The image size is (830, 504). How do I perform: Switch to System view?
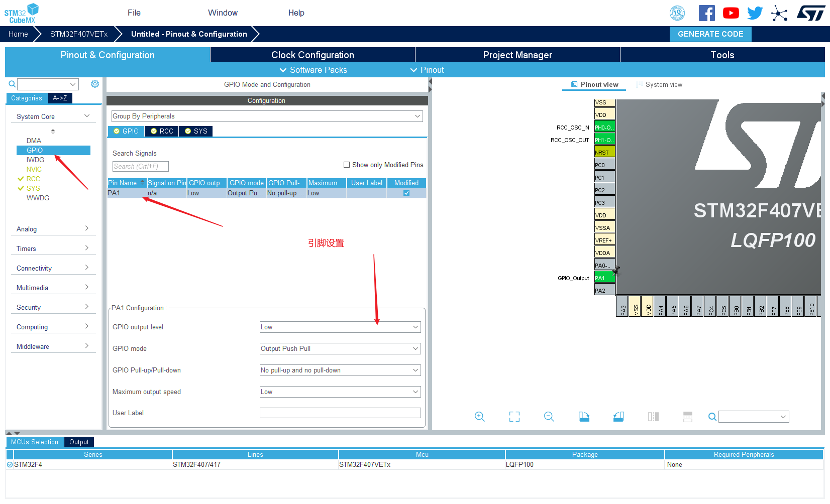coord(659,84)
